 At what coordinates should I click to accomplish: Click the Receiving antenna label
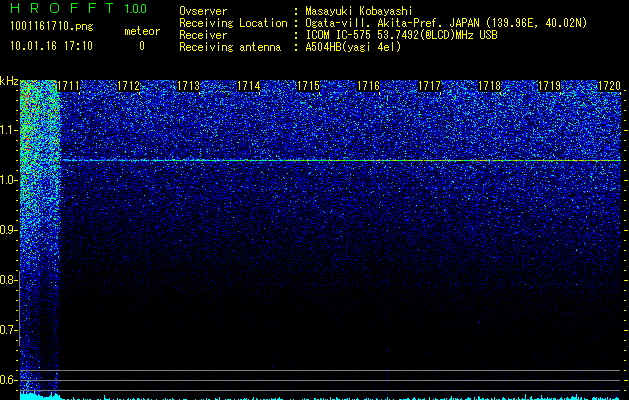coord(230,47)
